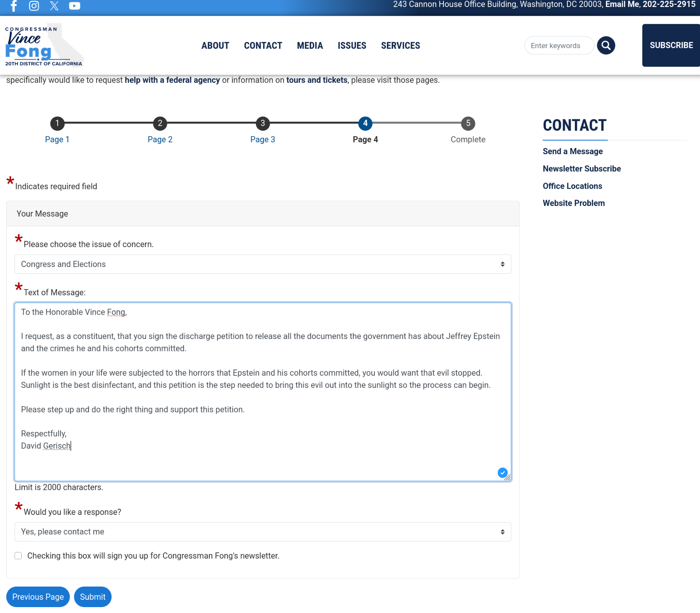Open the Instagram social icon
Screen dimensions: 700x613
click(x=34, y=6)
